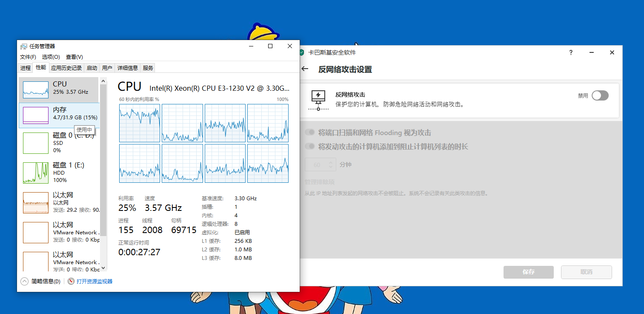
Task: Click the 69715 value under 句柄
Action: 184,230
